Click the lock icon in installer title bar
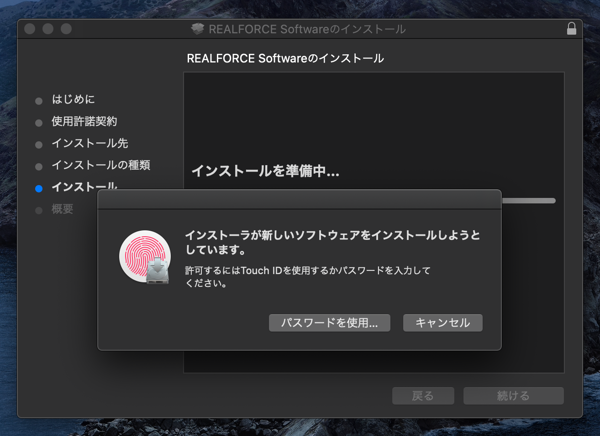Image resolution: width=600 pixels, height=436 pixels. pyautogui.click(x=571, y=29)
